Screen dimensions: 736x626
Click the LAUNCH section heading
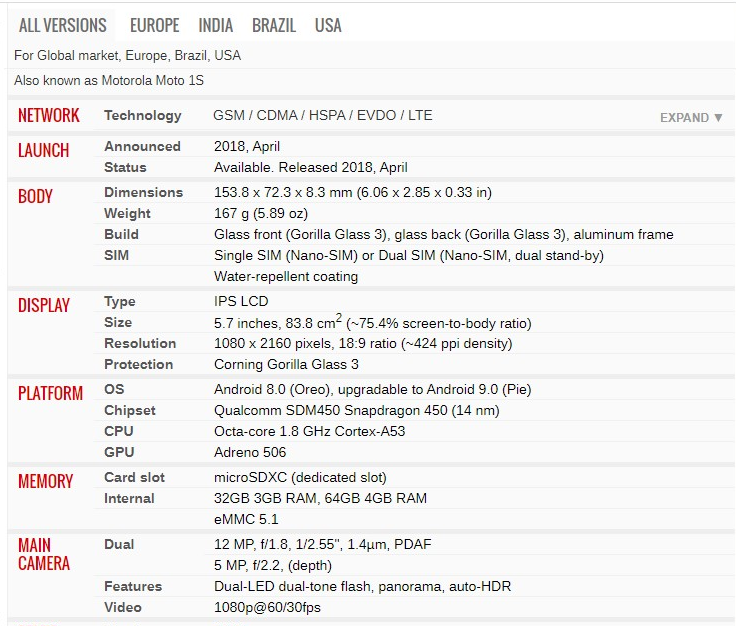tap(44, 151)
